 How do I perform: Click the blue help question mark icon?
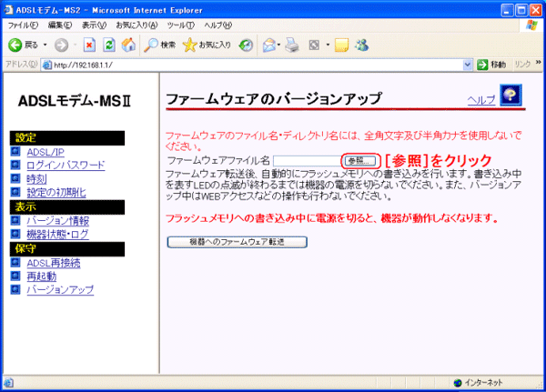[x=511, y=97]
